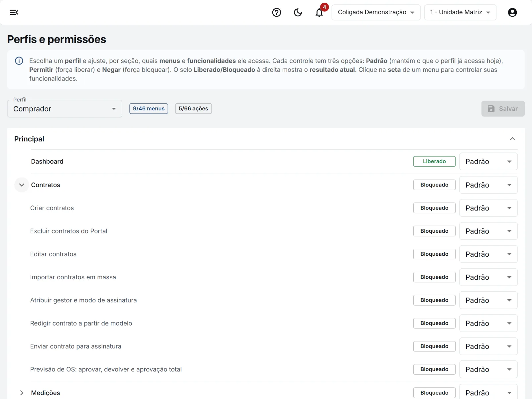Screen dimensions: 532x399
Task: Click the Liberado badge on Dashboard
Action: point(434,161)
